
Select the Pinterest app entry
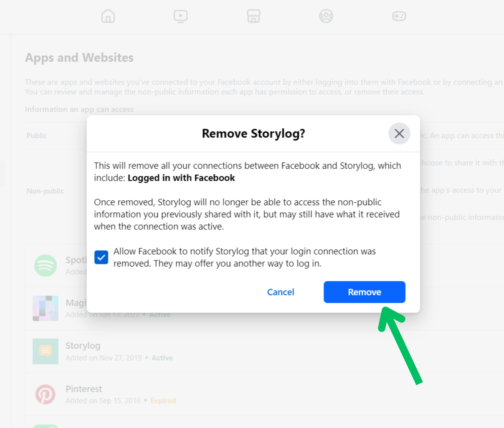(x=84, y=389)
